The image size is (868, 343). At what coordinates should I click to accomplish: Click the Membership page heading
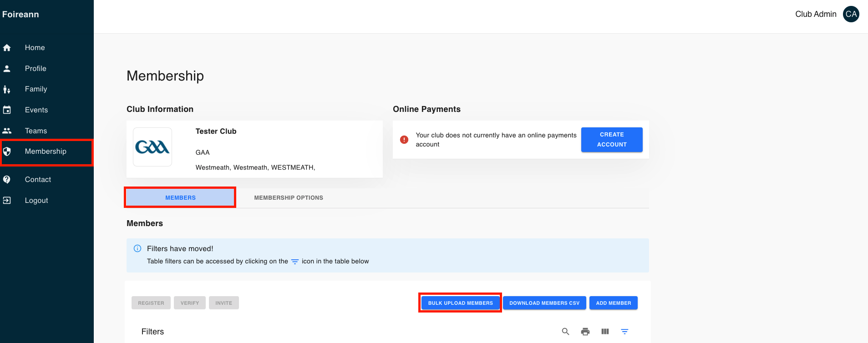point(165,76)
